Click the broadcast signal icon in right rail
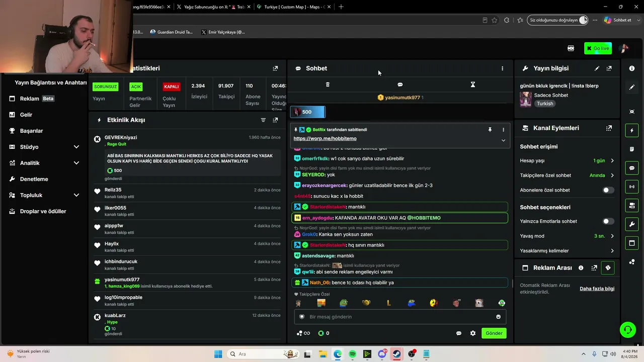 [632, 187]
